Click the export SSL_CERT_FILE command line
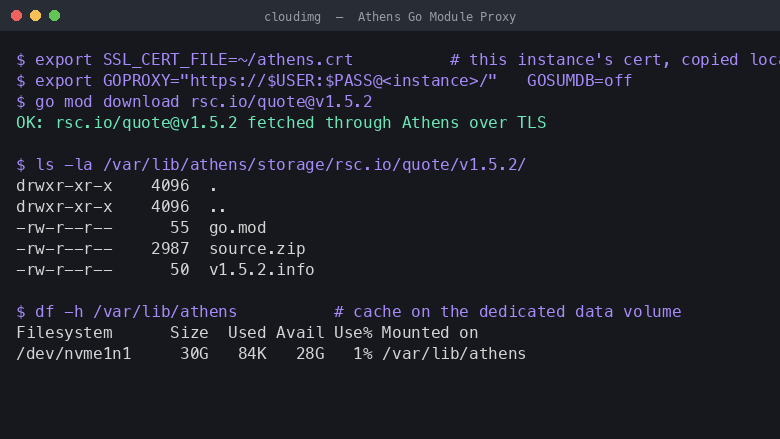780x439 pixels. pyautogui.click(x=185, y=60)
